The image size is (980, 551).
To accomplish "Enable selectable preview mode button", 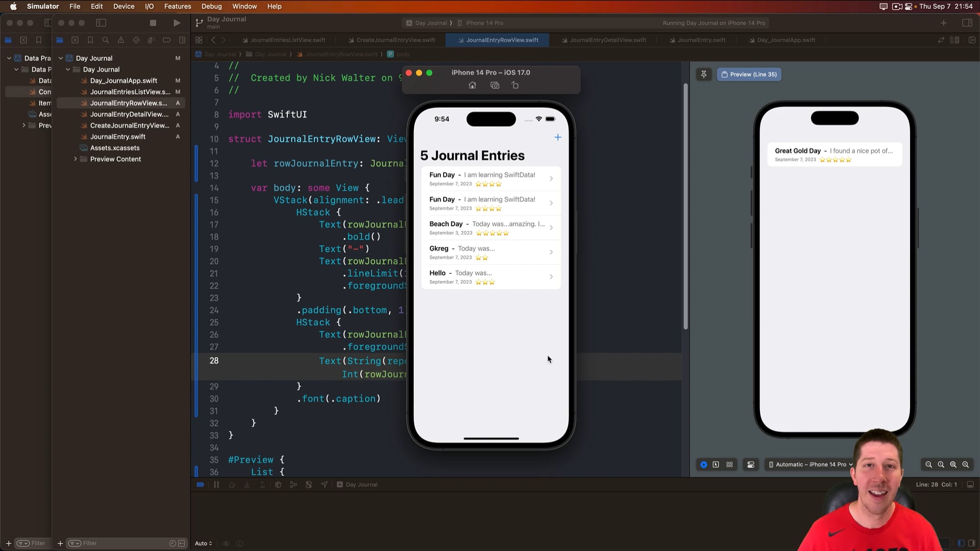I will (x=716, y=465).
